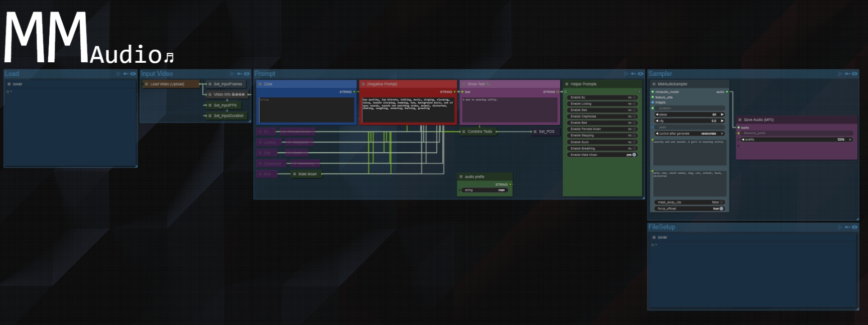Screen dimensions: 868x325
Task: Click the seed widget in MMAudioSampler
Action: pos(689,128)
